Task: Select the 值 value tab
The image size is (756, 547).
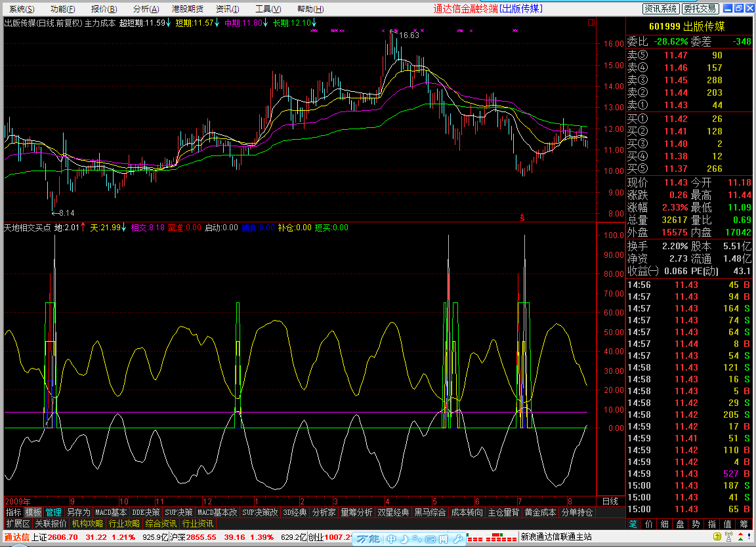Action: click(728, 524)
